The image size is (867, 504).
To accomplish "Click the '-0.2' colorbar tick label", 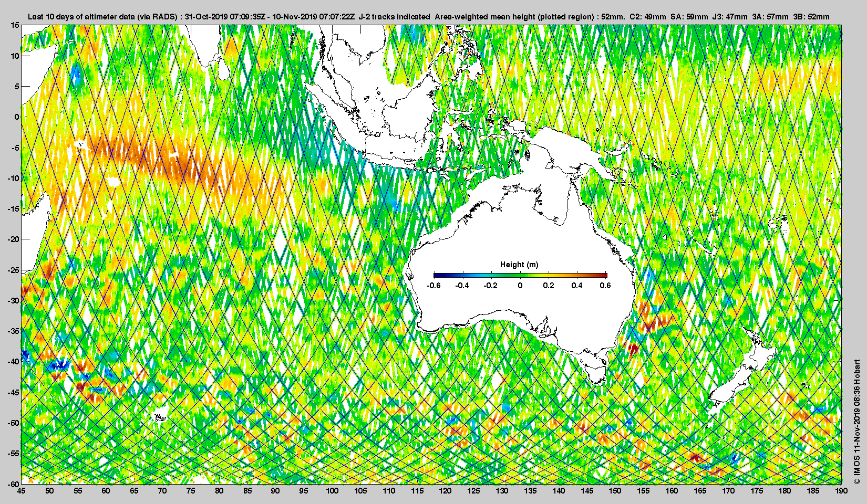I will 491,286.
